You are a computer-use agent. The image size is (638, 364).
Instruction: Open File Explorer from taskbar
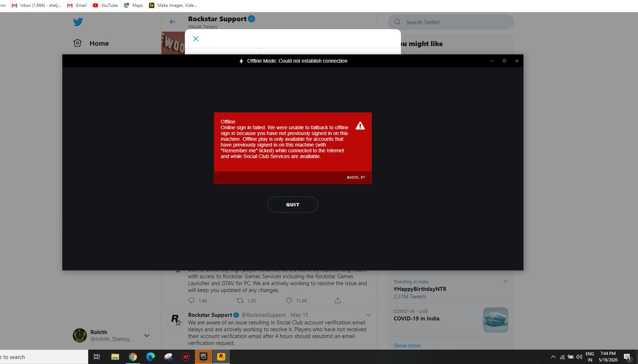point(115,357)
